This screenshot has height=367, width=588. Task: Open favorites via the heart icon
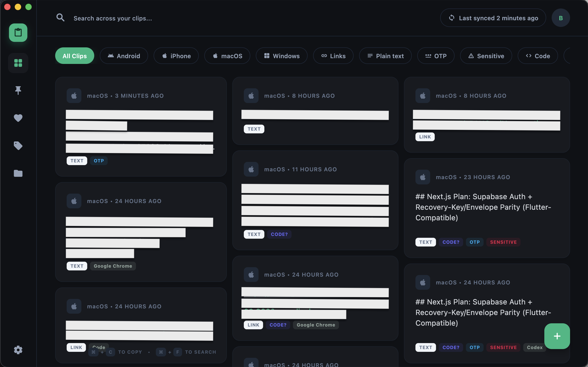tap(18, 118)
